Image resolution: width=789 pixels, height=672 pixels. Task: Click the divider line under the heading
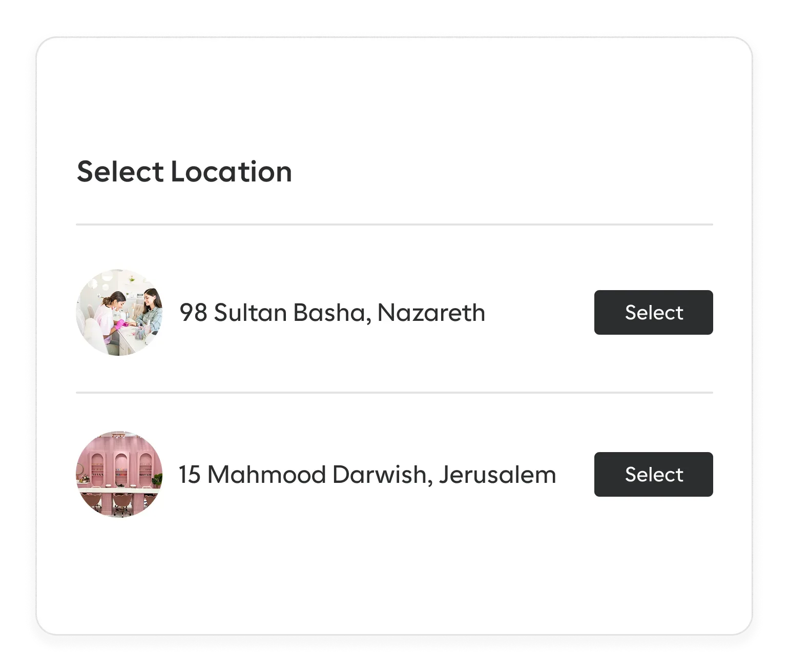coord(394,223)
